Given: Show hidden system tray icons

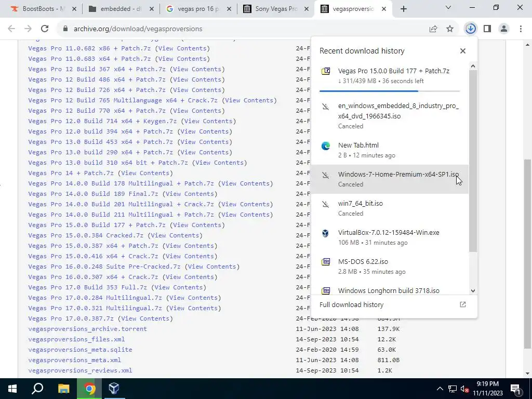Looking at the screenshot, I should pyautogui.click(x=440, y=389).
